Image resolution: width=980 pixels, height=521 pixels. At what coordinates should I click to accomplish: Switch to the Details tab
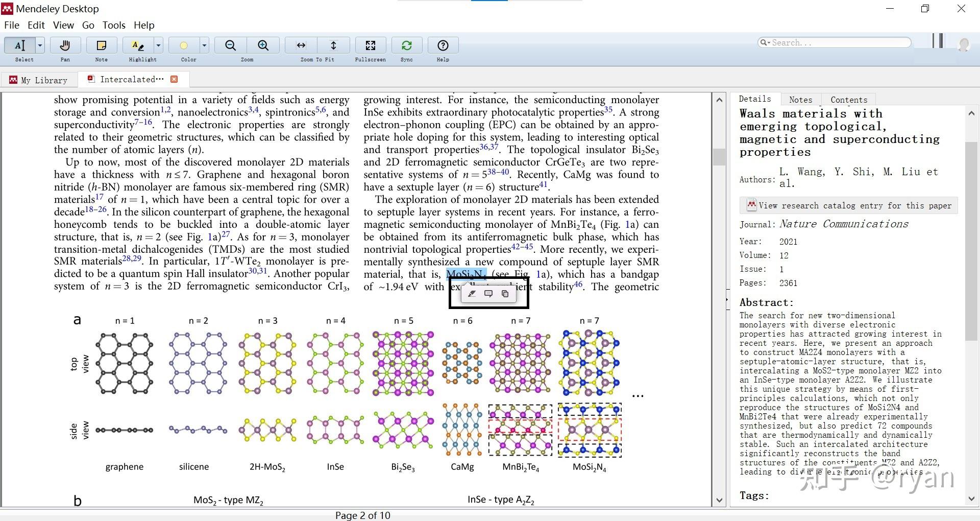pos(754,99)
